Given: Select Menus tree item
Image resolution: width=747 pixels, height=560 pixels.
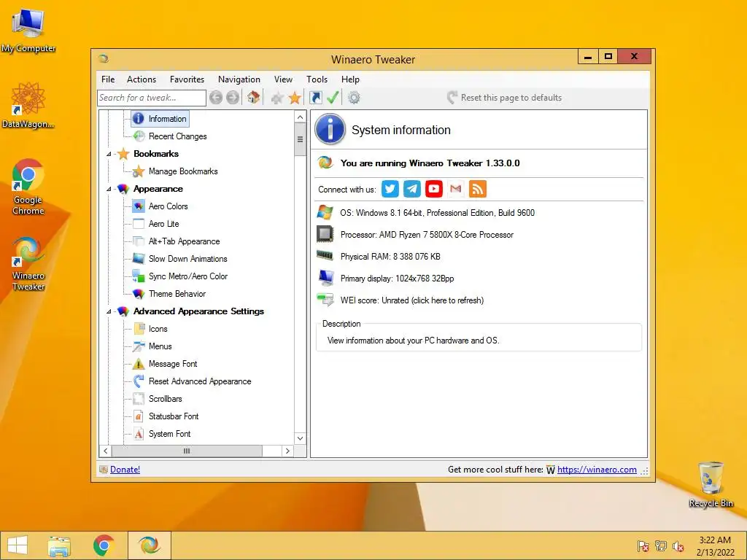Looking at the screenshot, I should pos(160,346).
